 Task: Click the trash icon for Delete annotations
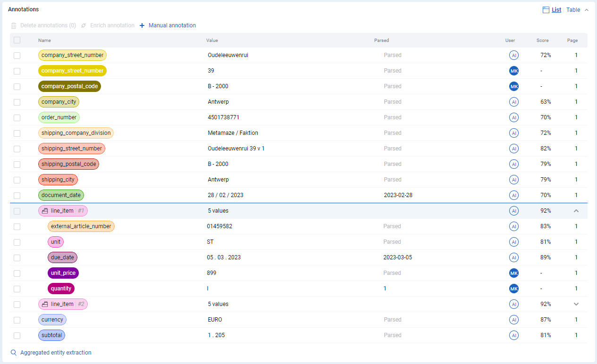point(14,25)
